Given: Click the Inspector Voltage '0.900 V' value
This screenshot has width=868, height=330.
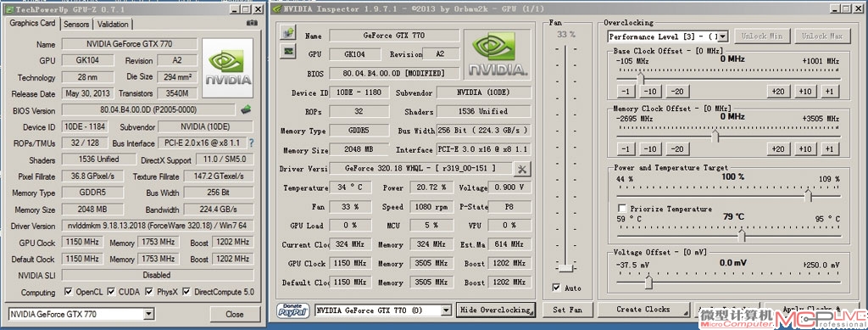Looking at the screenshot, I should (x=509, y=187).
